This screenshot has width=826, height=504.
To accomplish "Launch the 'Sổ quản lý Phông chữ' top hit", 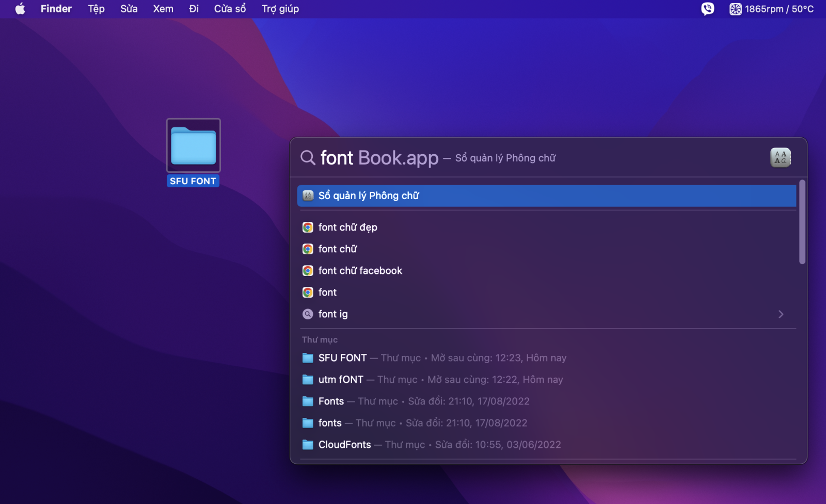I will point(547,196).
